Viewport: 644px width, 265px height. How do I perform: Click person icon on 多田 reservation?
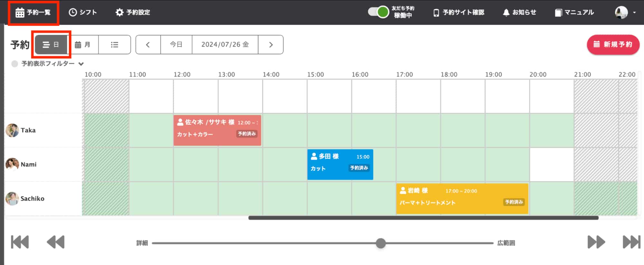[314, 156]
